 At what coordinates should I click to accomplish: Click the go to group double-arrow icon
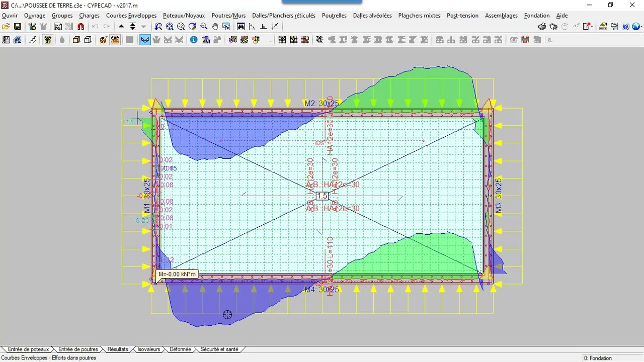click(133, 27)
